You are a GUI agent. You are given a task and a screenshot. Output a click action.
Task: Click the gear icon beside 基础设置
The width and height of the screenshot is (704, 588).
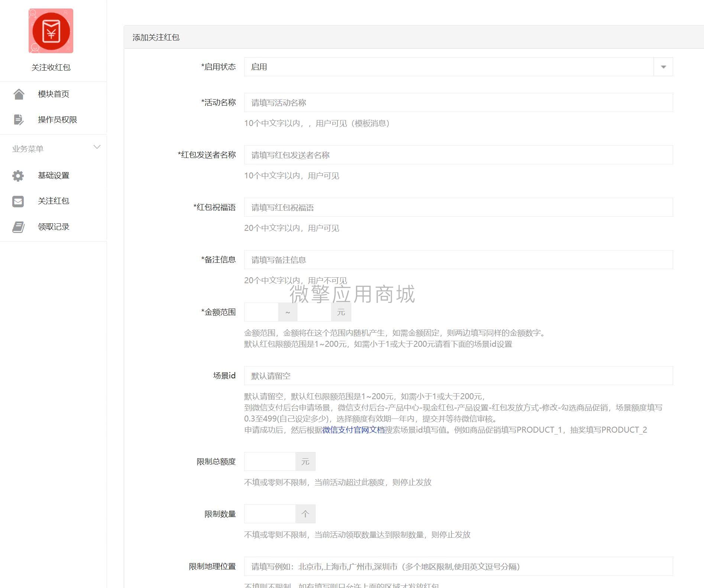click(18, 175)
